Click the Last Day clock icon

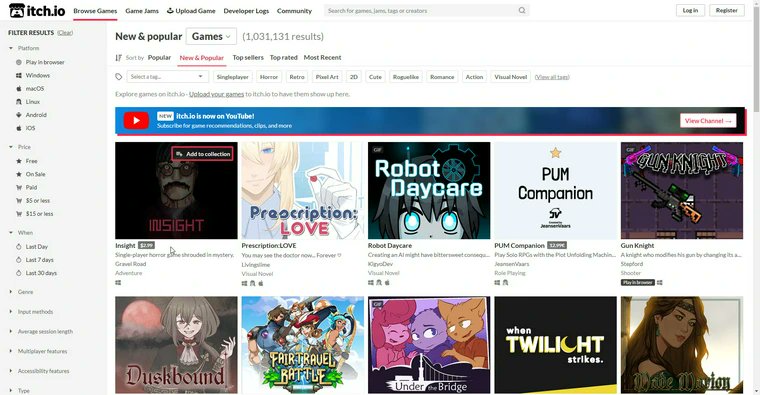pos(19,247)
